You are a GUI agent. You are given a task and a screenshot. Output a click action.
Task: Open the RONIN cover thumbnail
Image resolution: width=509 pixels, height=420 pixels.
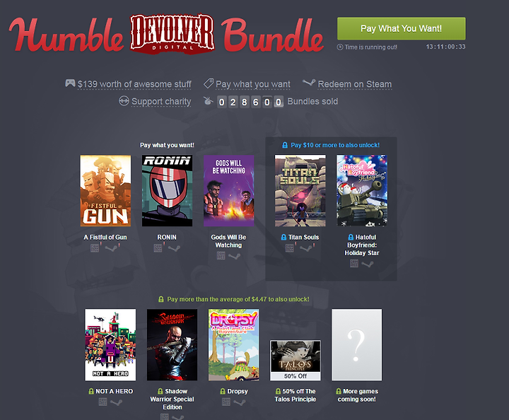(x=167, y=190)
